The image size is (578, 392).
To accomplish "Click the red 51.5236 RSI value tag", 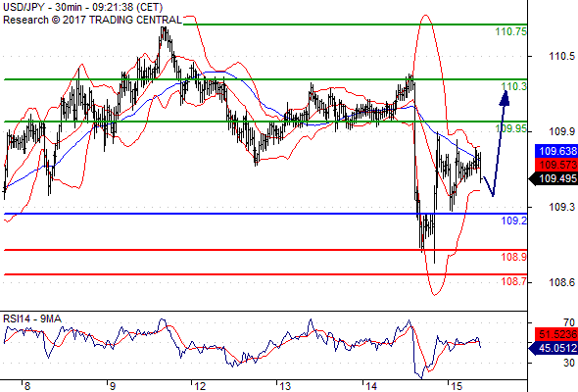I will pos(556,334).
